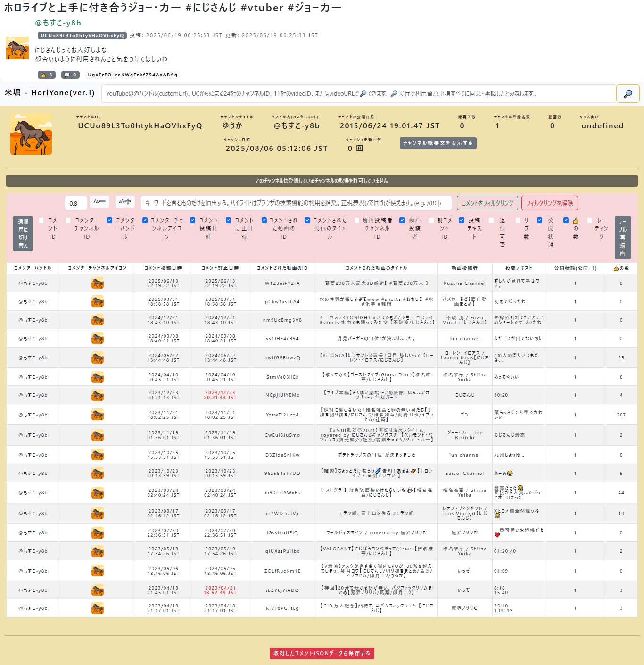Click テーブル再描画 button
644x665 pixels.
pos(622,238)
